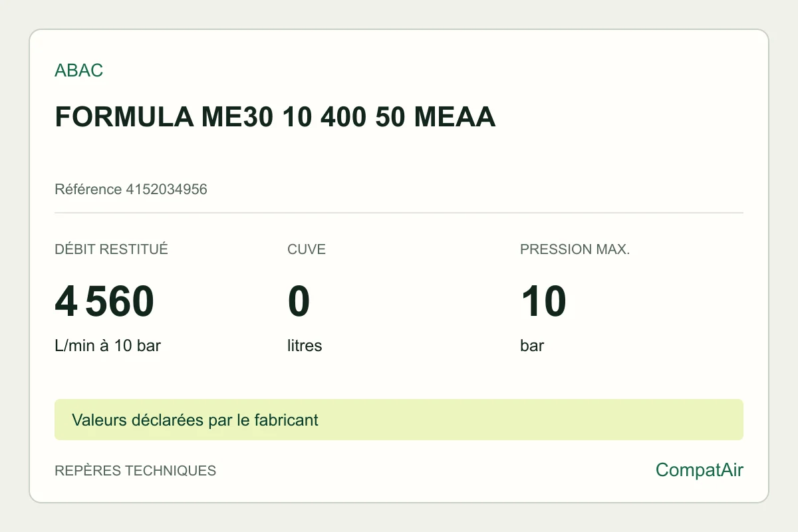The image size is (798, 532).
Task: Click the word fabricant in green banner
Action: tap(285, 420)
